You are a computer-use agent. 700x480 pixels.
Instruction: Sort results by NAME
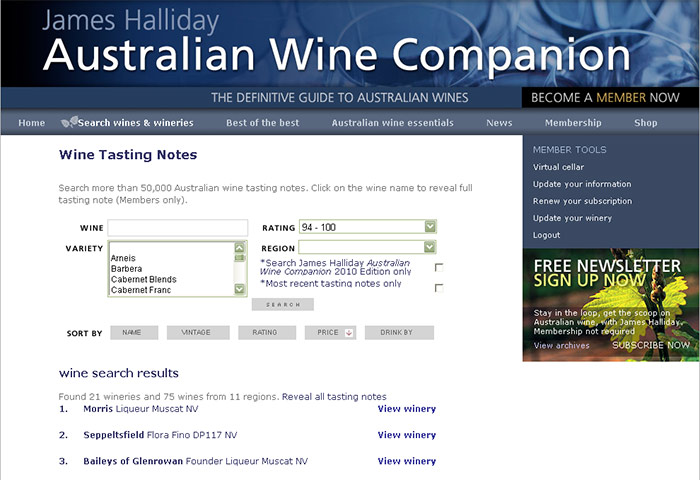[134, 333]
